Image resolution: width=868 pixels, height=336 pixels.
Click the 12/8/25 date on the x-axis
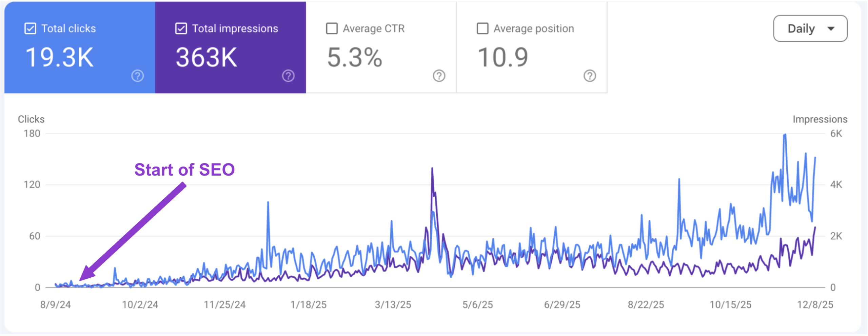click(815, 304)
